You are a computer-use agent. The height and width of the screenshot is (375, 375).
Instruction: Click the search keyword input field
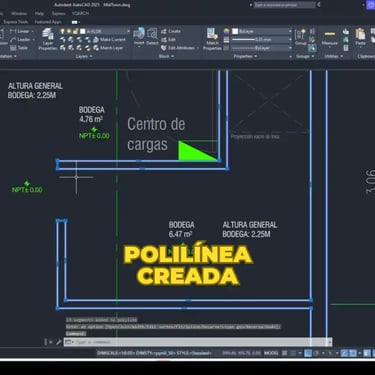pos(284,5)
